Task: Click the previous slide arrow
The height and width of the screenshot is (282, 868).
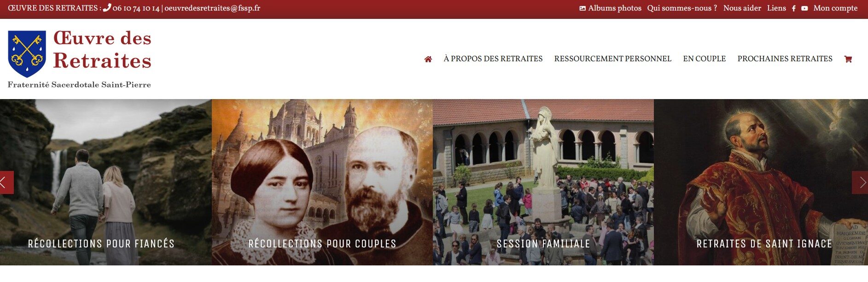Action: 6,182
